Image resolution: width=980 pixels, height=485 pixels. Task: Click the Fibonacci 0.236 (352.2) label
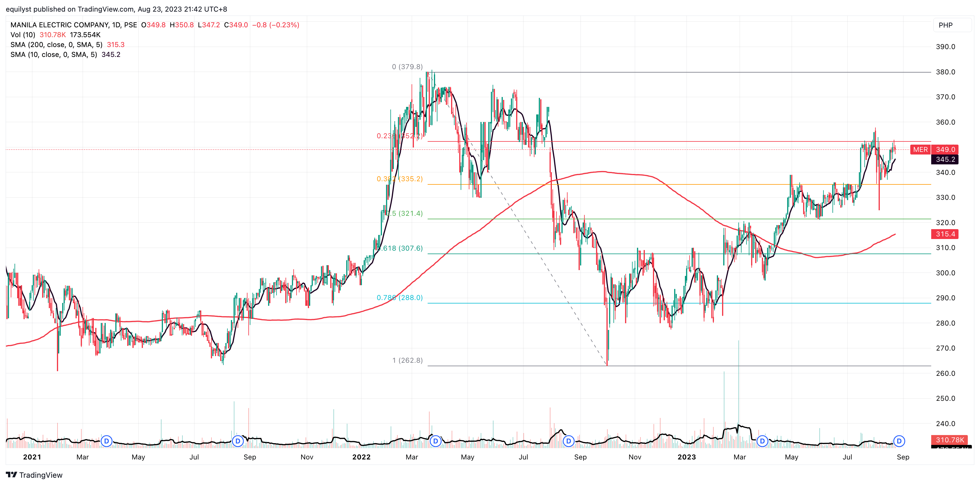coord(400,136)
